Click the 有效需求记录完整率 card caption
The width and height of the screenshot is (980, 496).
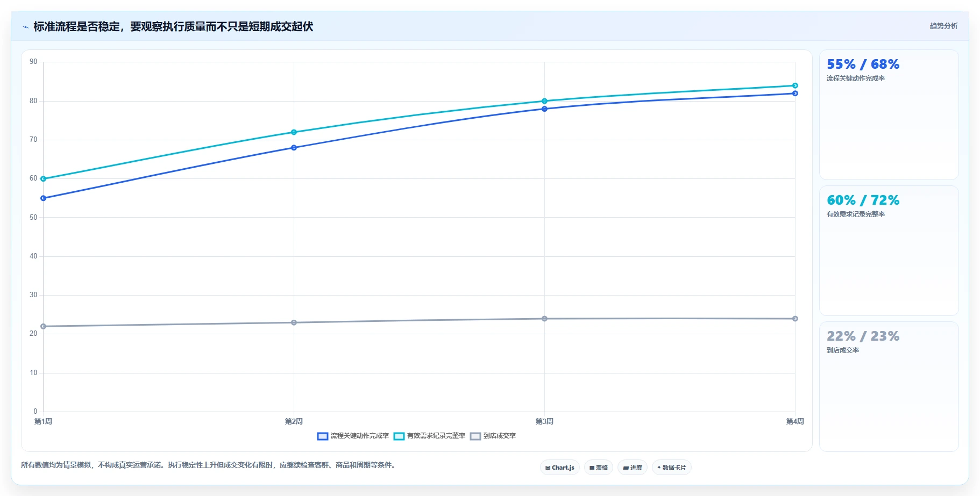point(856,214)
